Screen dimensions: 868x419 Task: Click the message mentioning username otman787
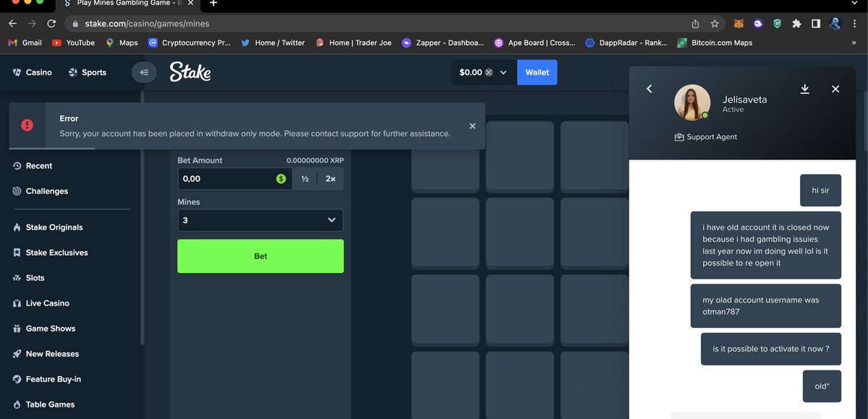pyautogui.click(x=766, y=306)
